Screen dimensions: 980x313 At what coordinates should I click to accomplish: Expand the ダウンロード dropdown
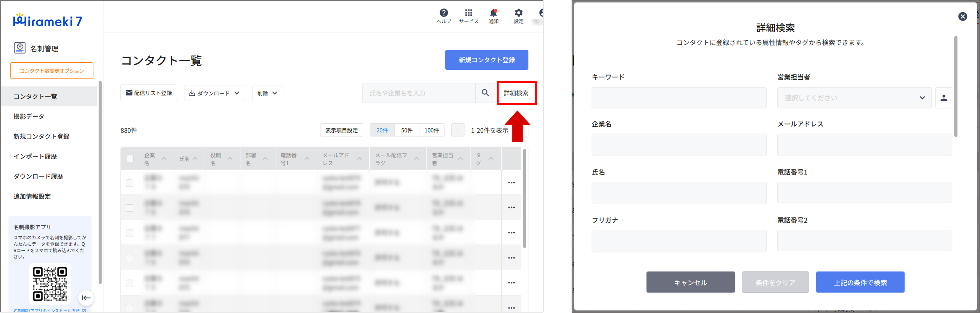(x=215, y=93)
